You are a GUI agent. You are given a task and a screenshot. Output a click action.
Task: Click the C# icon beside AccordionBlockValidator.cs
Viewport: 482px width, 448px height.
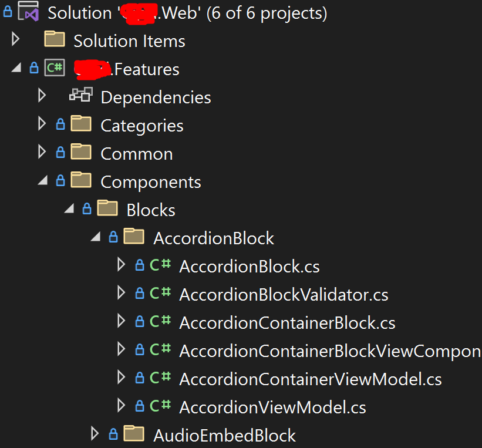tap(160, 294)
